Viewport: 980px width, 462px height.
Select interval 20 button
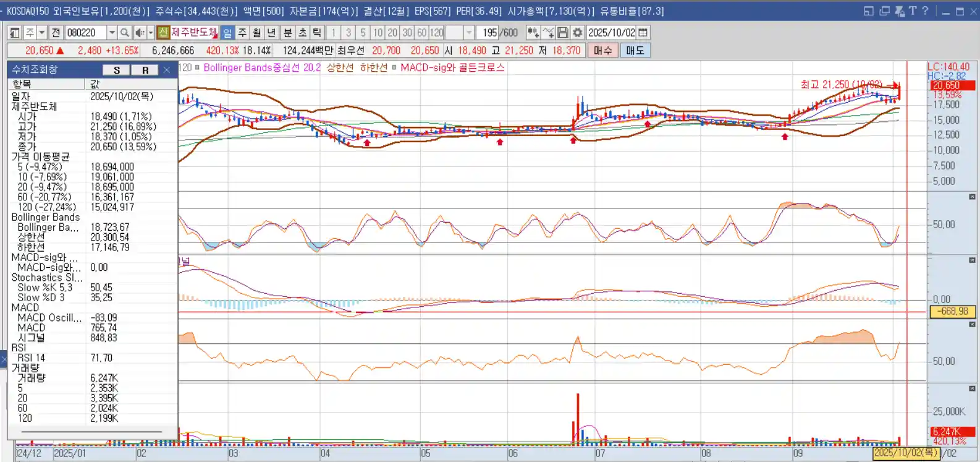[392, 32]
